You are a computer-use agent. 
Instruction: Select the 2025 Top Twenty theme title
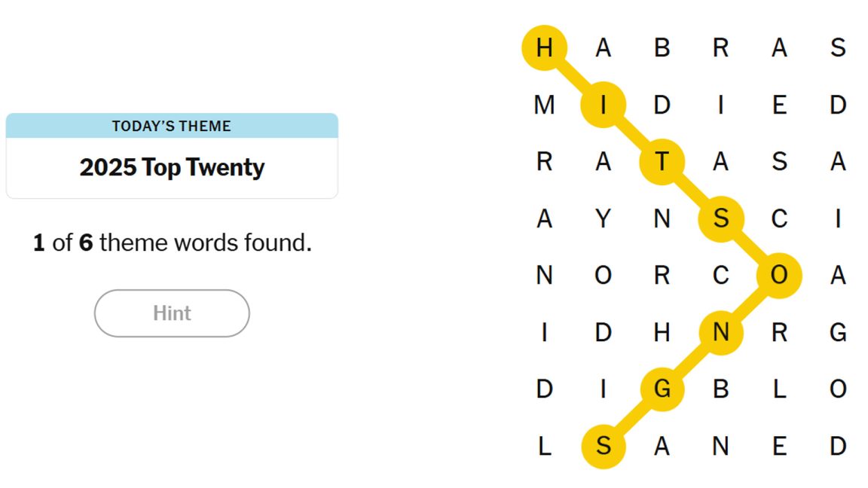(x=172, y=167)
